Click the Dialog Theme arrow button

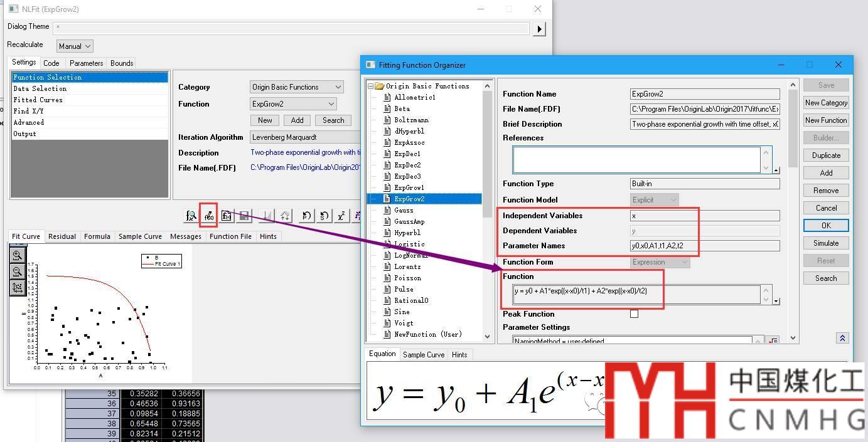tap(539, 29)
